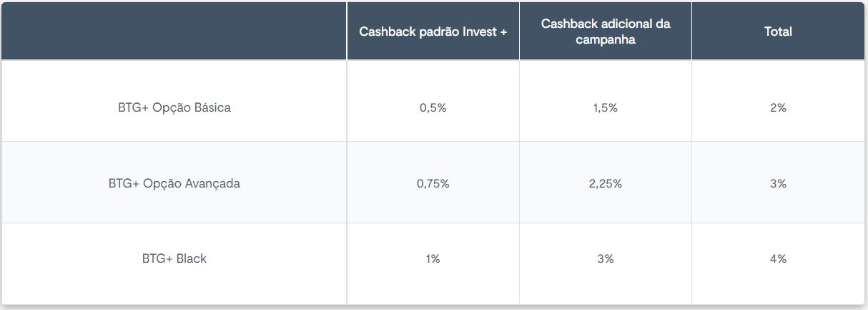Viewport: 868px width, 310px height.
Task: Click the 'BTG+ Opção Avançada' row label
Action: (174, 183)
